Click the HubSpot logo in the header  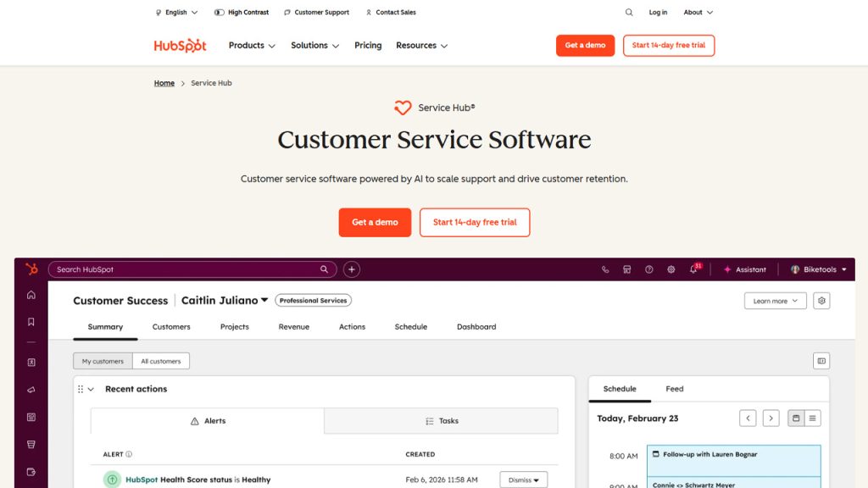click(x=180, y=46)
